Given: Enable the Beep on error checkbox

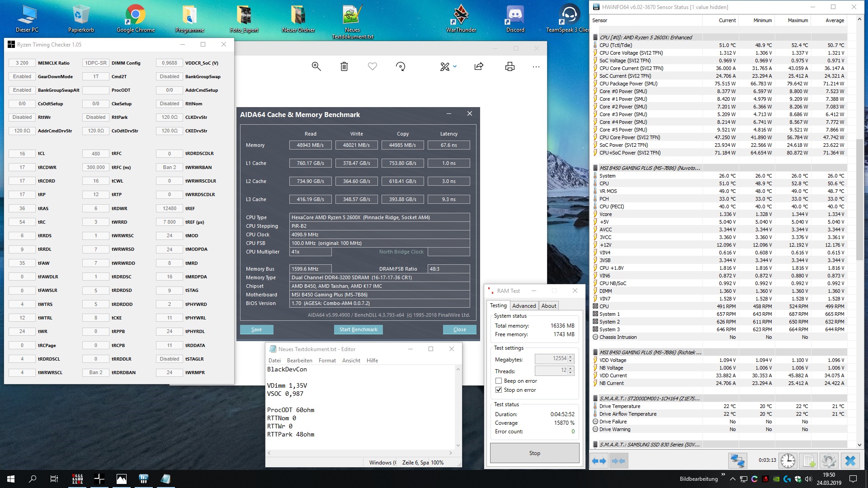Looking at the screenshot, I should coord(499,381).
